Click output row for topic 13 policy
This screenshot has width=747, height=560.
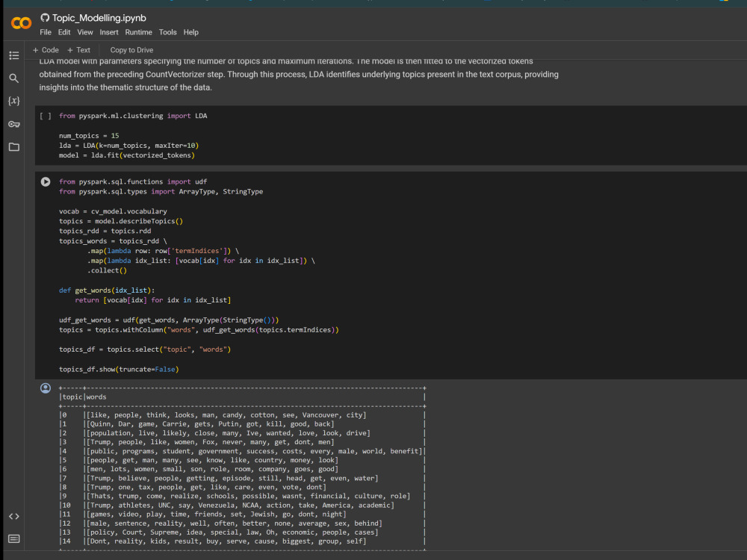242,532
